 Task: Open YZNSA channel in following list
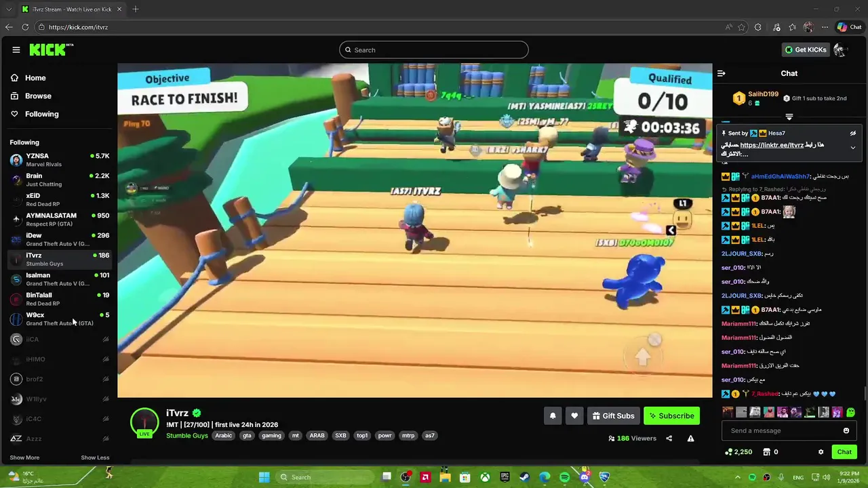[x=60, y=160]
